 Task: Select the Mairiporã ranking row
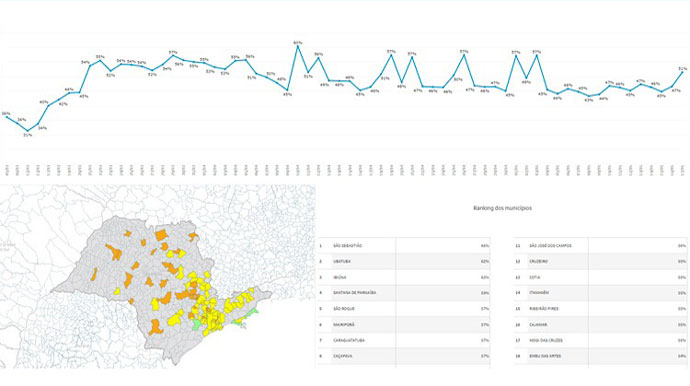(404, 324)
